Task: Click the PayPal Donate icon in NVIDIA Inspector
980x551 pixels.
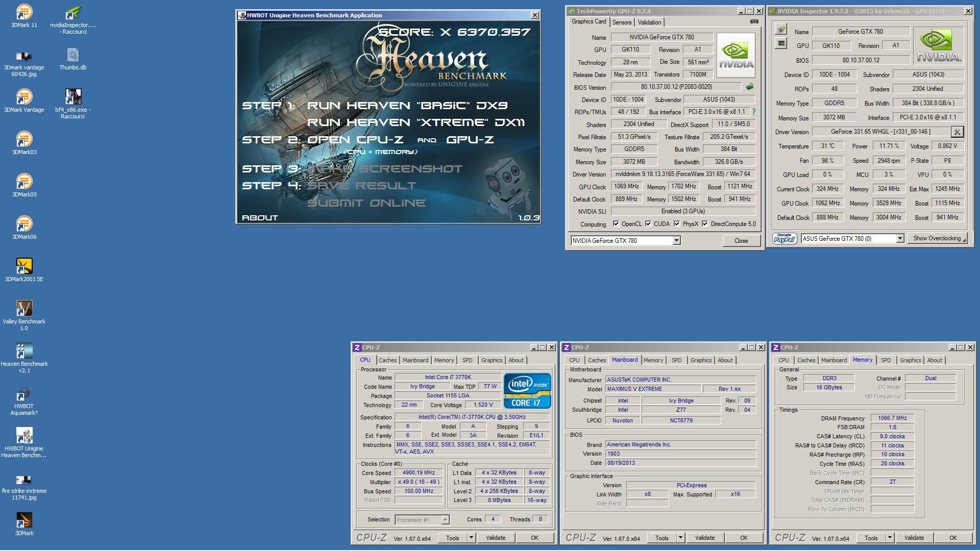Action: (785, 238)
